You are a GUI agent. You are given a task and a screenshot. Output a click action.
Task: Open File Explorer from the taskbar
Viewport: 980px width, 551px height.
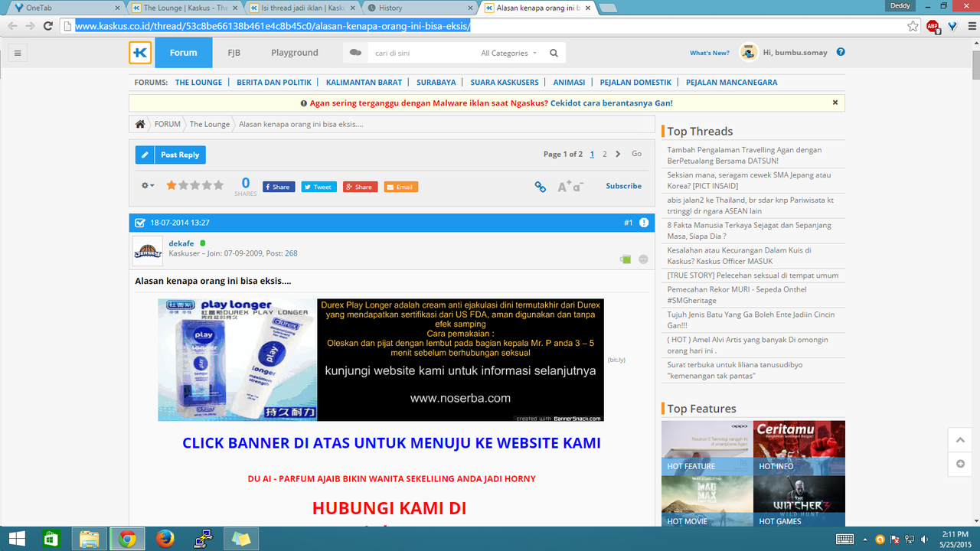click(89, 539)
